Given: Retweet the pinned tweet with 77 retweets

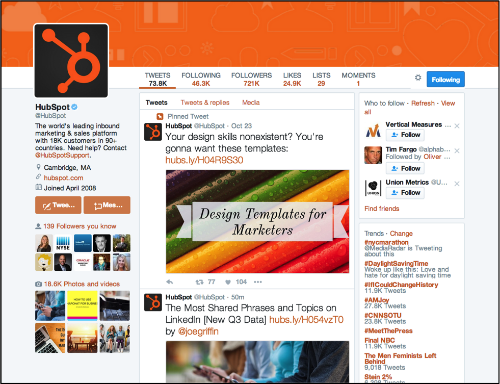Looking at the screenshot, I should [205, 282].
